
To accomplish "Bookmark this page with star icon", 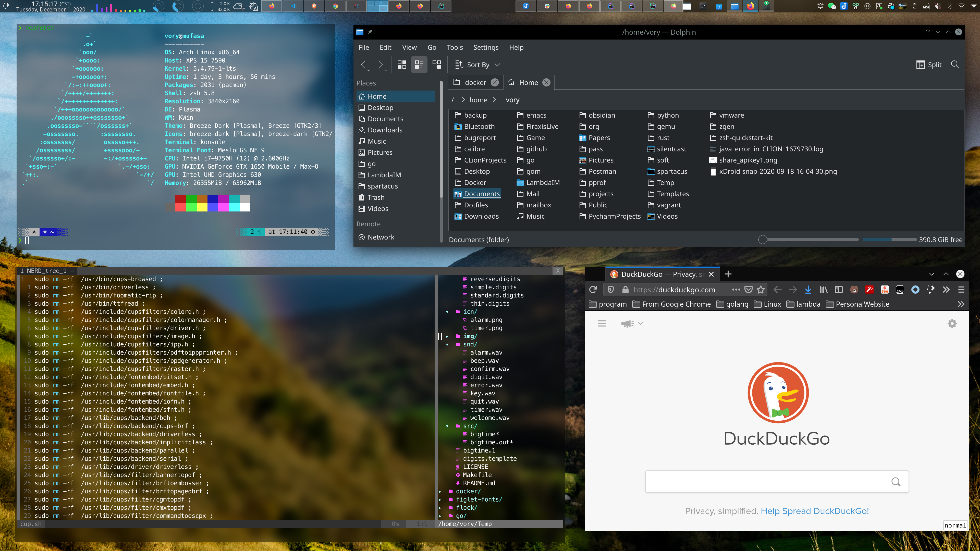I will 761,290.
